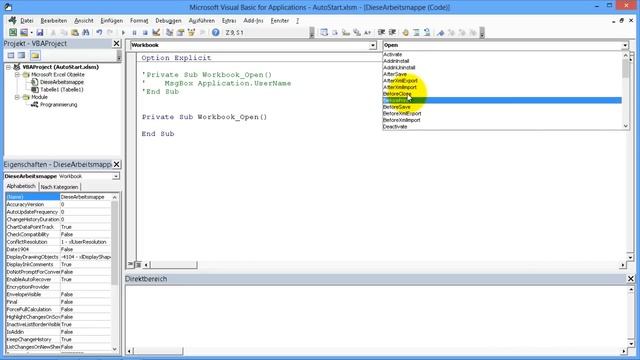Click the Complete Word icon
Viewport: 640px width, 360px height.
pos(367,33)
